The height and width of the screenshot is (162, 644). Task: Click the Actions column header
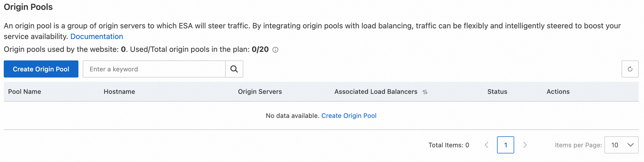(558, 92)
